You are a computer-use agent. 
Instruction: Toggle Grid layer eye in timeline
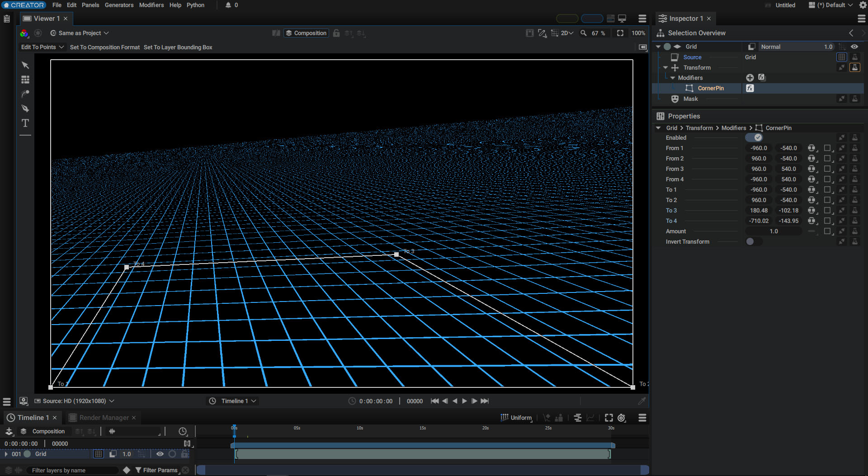160,454
